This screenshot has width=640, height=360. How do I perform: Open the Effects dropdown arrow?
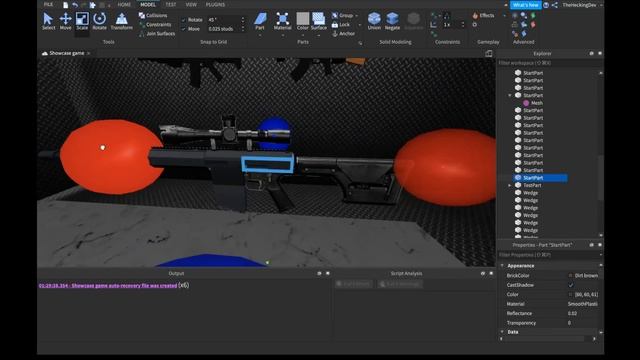click(x=504, y=16)
